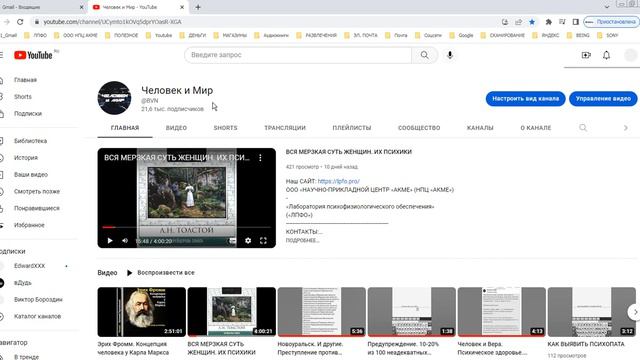This screenshot has width=640, height=360.
Task: Click the search magnifier button
Action: [x=424, y=55]
